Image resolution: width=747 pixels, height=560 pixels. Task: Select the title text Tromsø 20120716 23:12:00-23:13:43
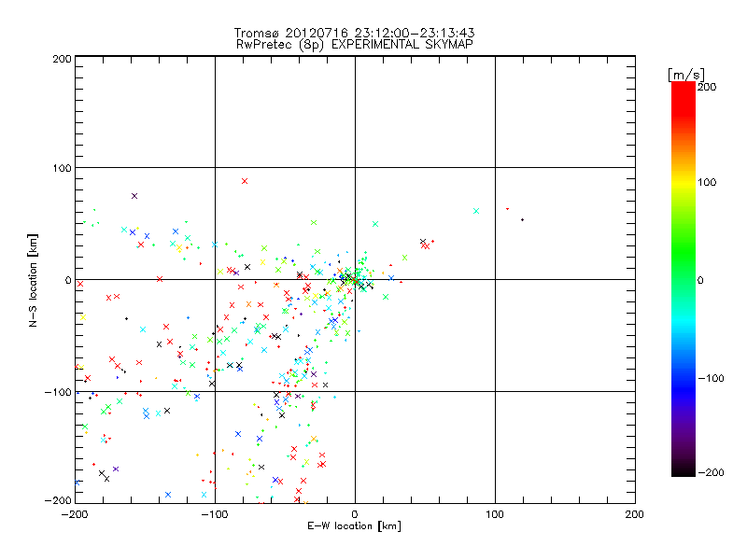click(x=355, y=33)
